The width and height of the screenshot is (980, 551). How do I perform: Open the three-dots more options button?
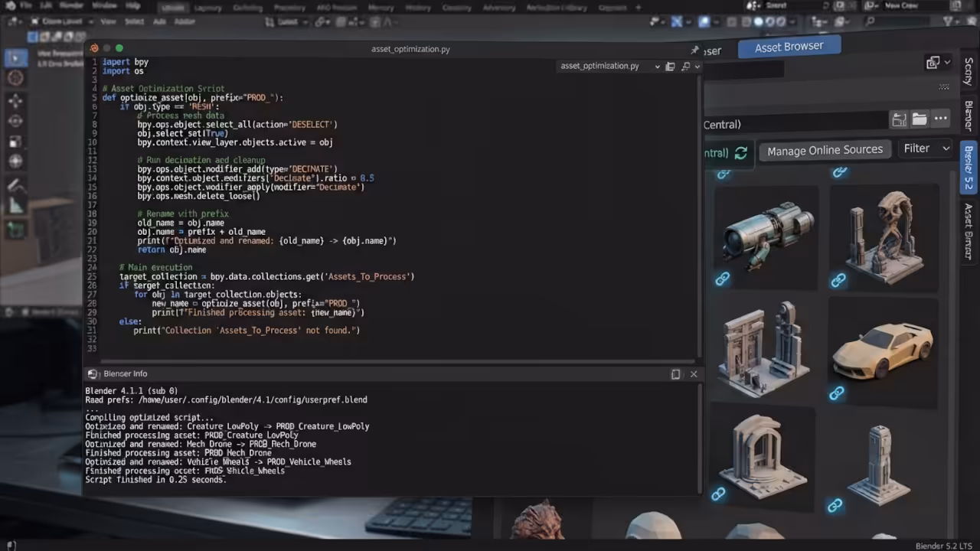point(941,119)
